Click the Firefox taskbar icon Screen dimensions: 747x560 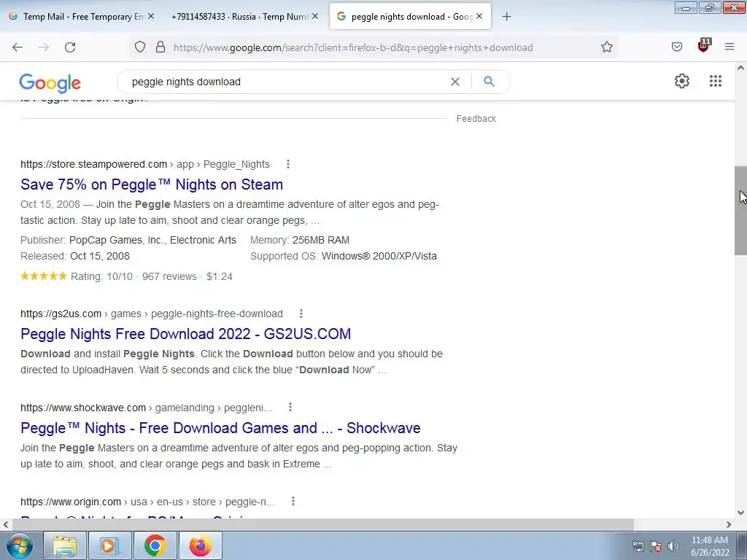tap(200, 545)
